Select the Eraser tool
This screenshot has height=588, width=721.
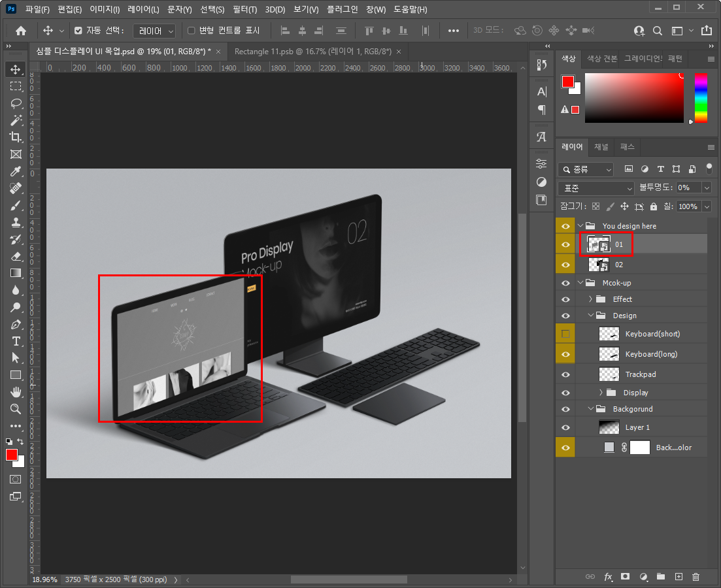point(16,257)
